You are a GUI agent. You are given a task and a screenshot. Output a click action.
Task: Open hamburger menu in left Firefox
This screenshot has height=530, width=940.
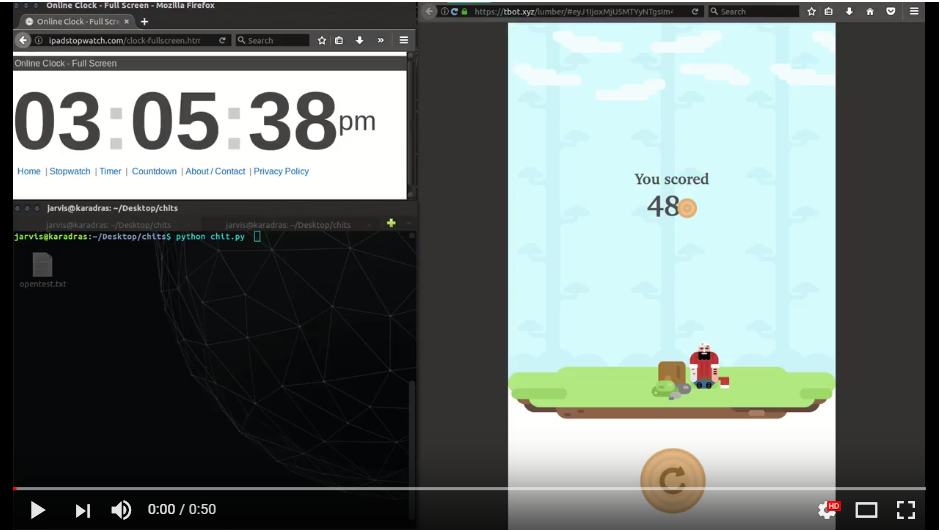403,40
